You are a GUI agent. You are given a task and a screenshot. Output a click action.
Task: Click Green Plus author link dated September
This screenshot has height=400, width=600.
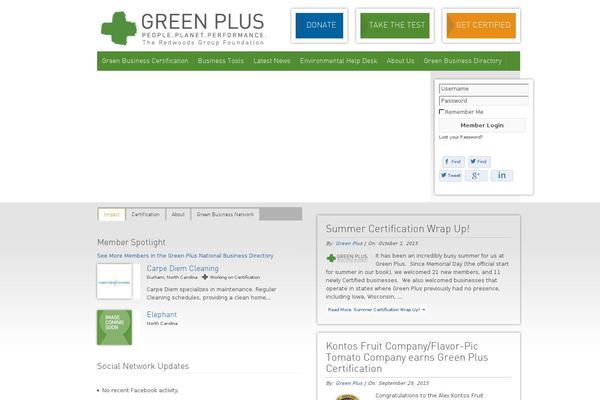[349, 383]
